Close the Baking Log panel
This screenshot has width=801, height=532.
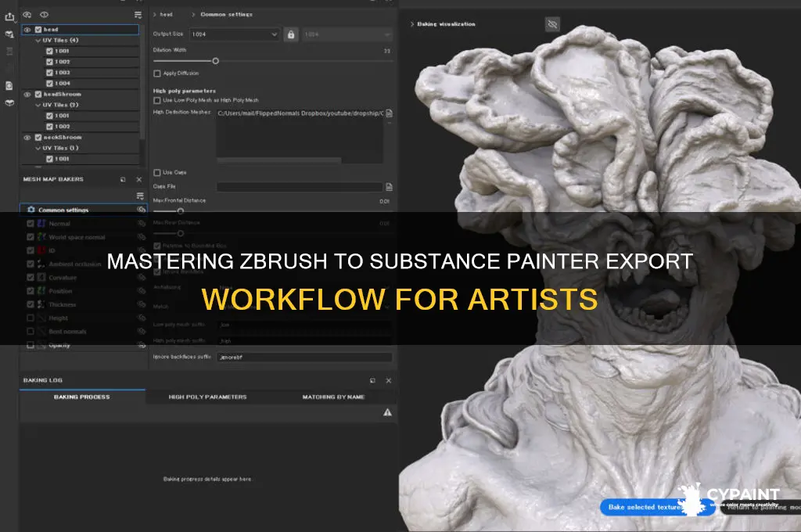coord(389,380)
